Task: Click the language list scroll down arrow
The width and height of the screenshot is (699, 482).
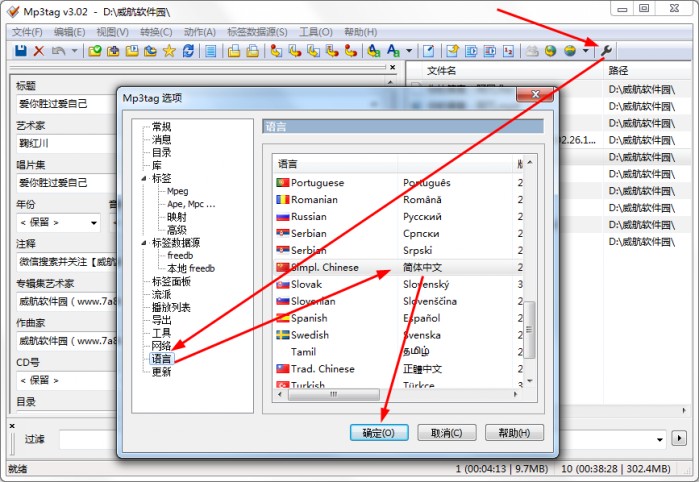Action: click(x=529, y=381)
